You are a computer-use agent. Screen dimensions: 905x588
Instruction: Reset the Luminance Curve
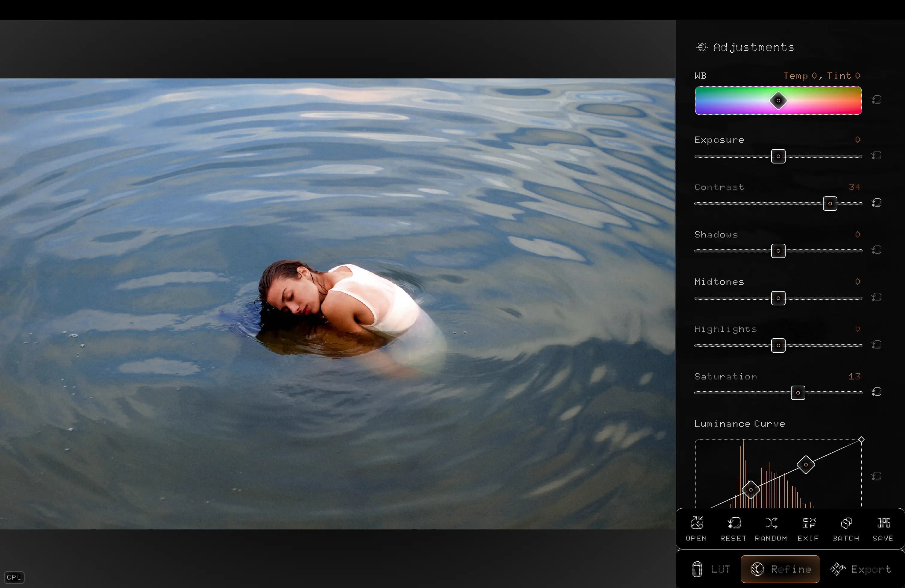(x=877, y=476)
